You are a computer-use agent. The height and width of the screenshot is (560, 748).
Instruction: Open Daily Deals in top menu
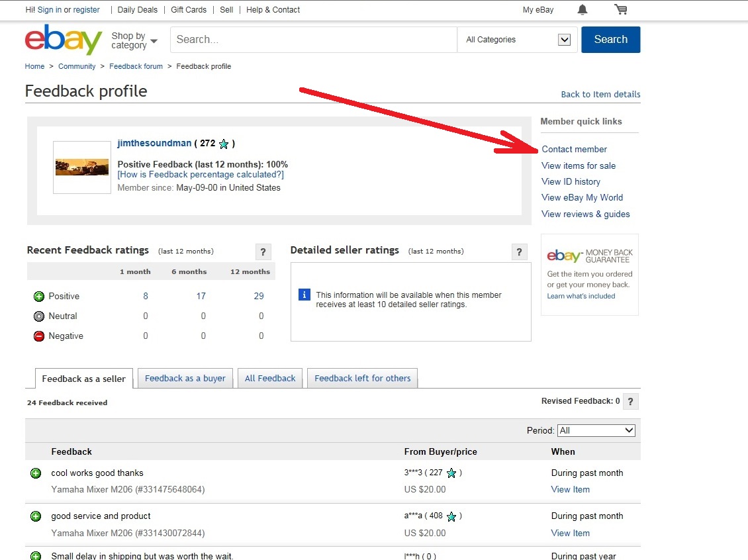tap(138, 9)
